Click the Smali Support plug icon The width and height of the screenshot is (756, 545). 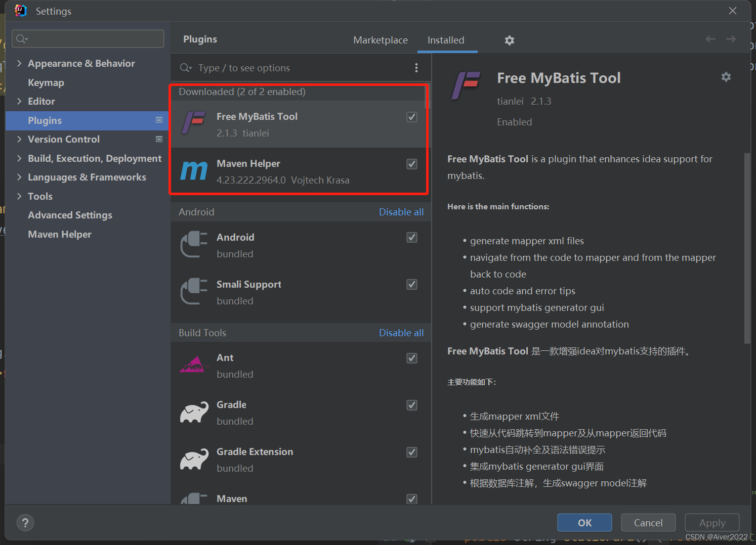[194, 291]
